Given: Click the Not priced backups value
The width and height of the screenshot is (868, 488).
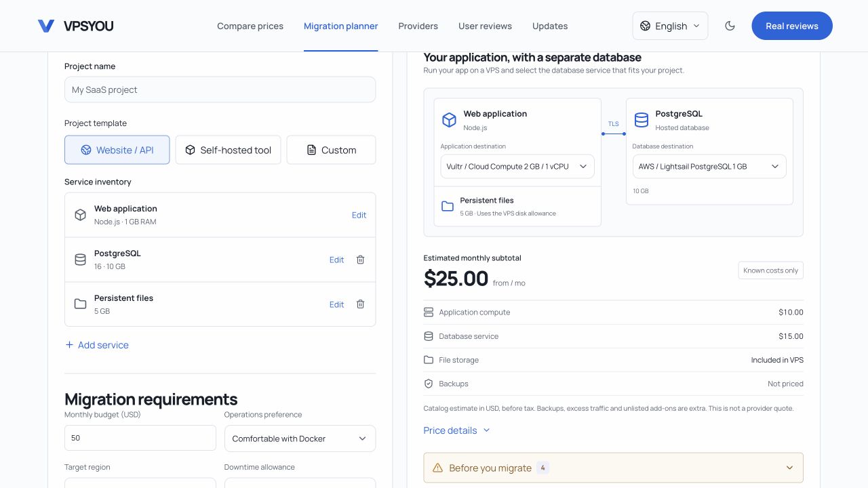Looking at the screenshot, I should click(x=785, y=384).
